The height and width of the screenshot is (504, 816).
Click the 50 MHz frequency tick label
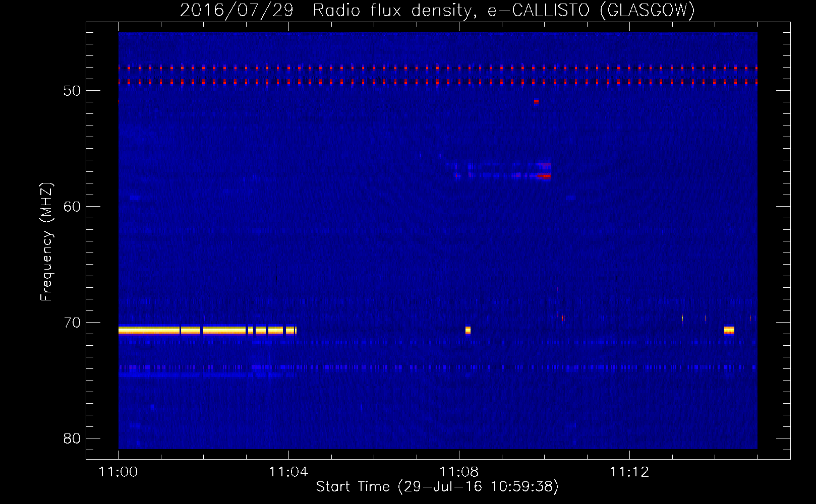(72, 91)
